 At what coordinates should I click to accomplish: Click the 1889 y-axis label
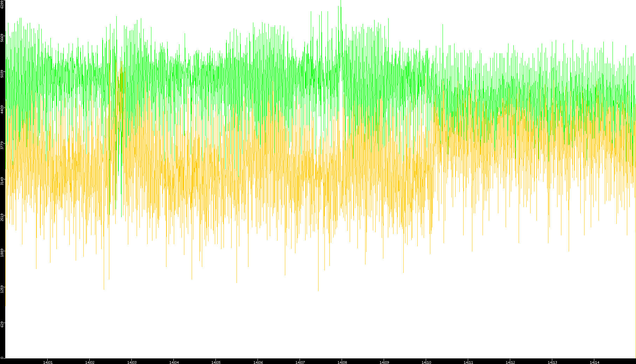point(2,253)
